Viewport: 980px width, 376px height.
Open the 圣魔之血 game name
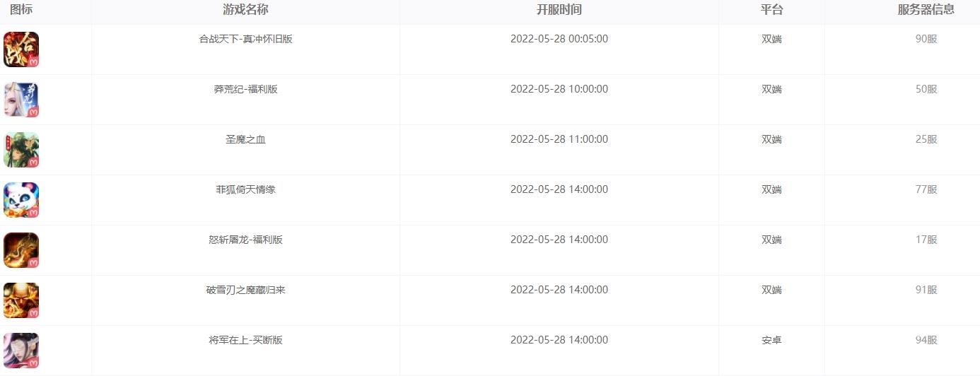245,139
